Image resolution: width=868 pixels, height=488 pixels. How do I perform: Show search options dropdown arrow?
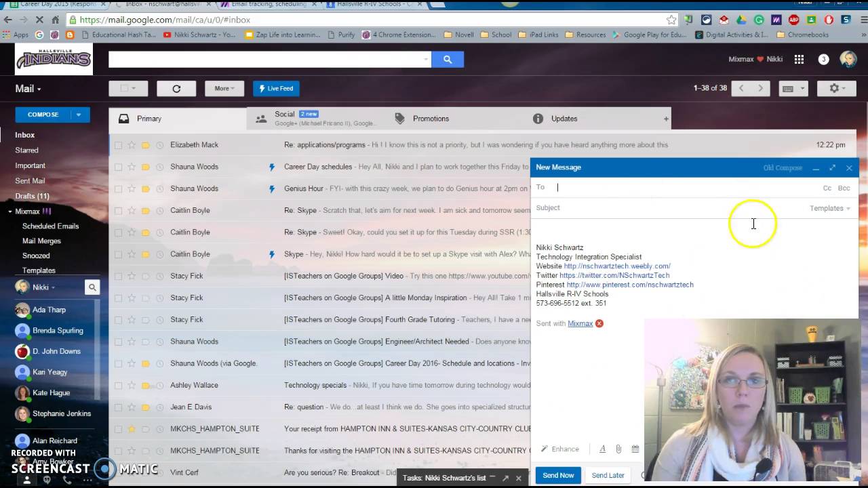[426, 60]
